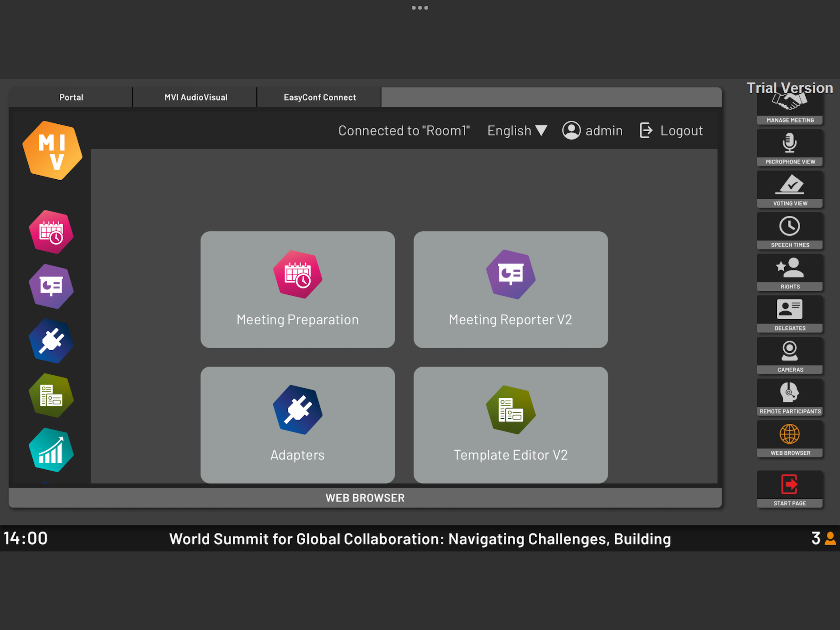This screenshot has width=840, height=630.
Task: Open the Delegates panel
Action: coord(790,314)
